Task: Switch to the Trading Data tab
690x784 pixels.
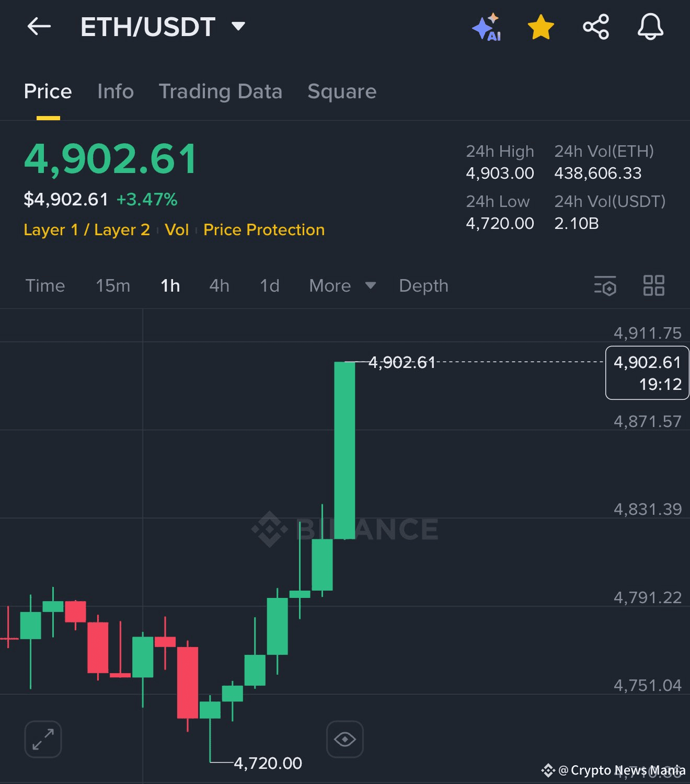Action: [x=221, y=91]
